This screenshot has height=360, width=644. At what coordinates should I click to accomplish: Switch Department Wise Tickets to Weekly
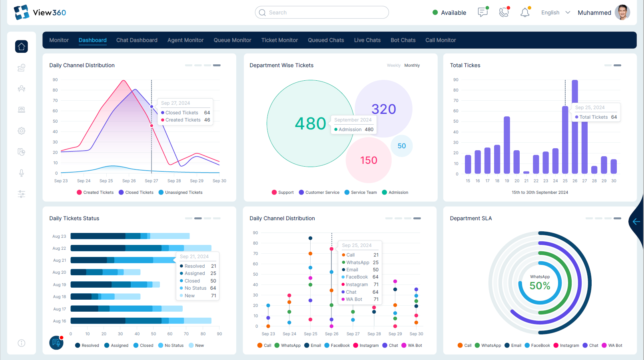point(393,65)
